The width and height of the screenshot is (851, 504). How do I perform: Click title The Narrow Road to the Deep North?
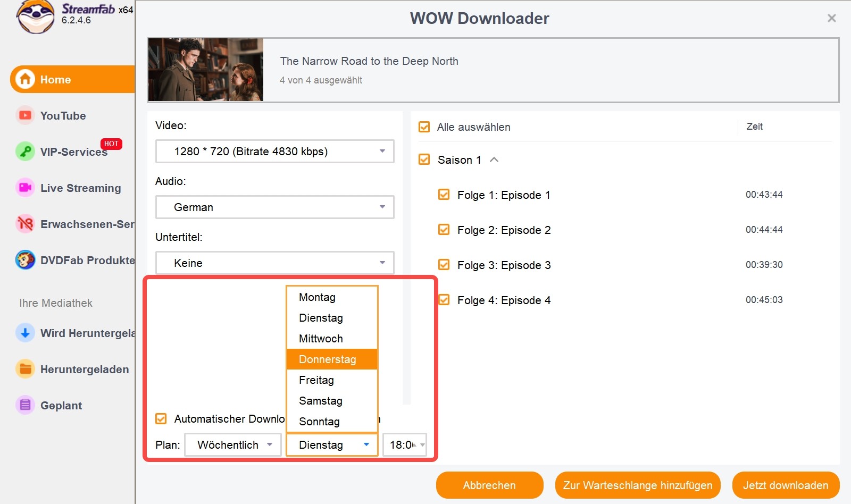pos(369,61)
